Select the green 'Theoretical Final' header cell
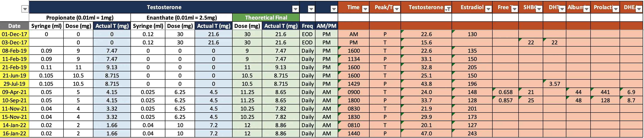The image size is (644, 138). (266, 17)
